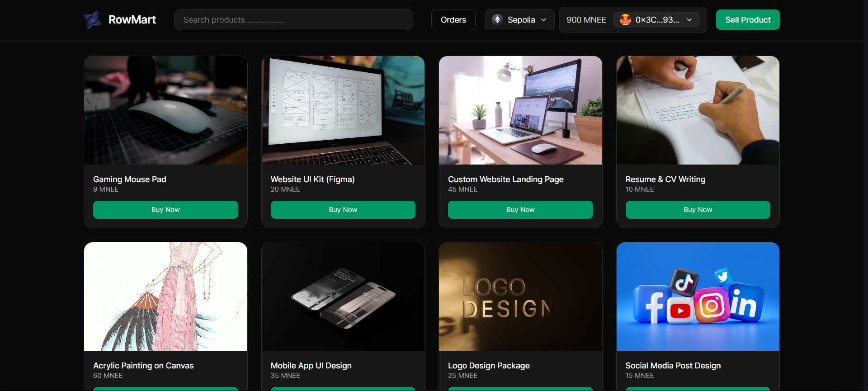Image resolution: width=868 pixels, height=391 pixels.
Task: Open the Orders page
Action: 453,20
